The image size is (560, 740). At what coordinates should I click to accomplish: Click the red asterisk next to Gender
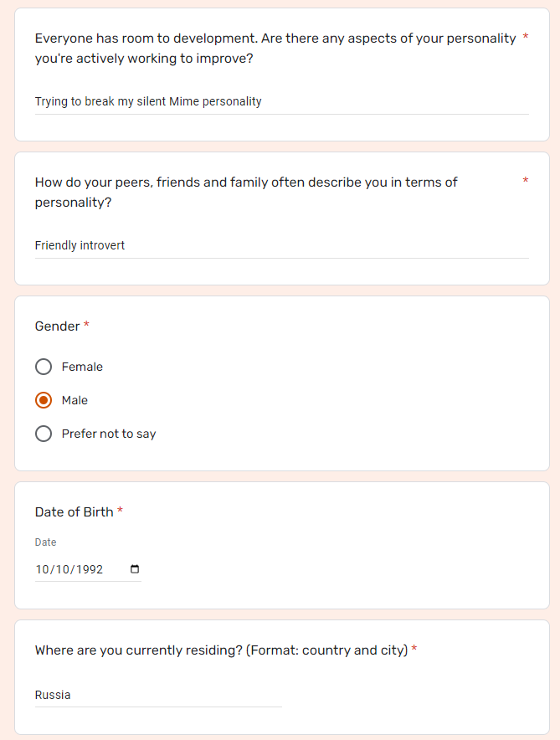[x=86, y=324]
